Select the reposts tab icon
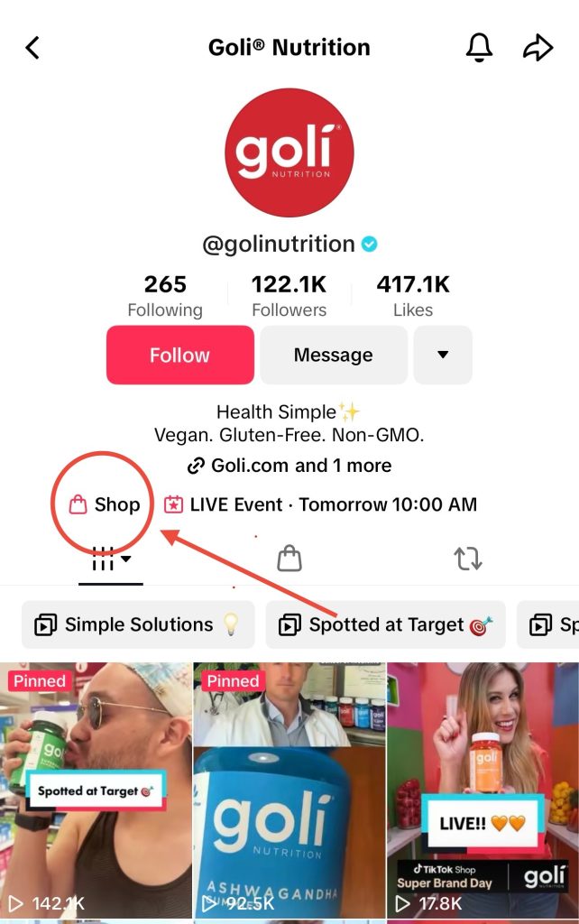The height and width of the screenshot is (924, 579). click(x=468, y=559)
